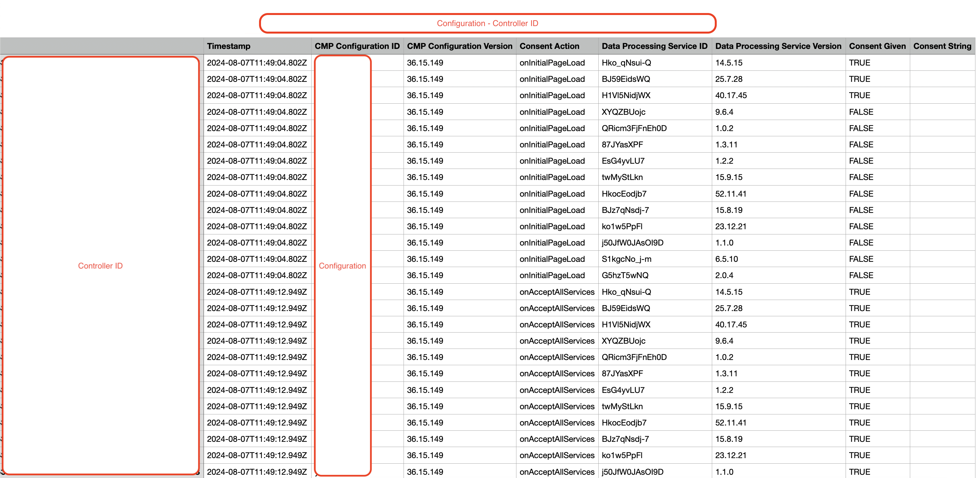Click FALSE in the HkocEodjb7 row

pyautogui.click(x=861, y=194)
